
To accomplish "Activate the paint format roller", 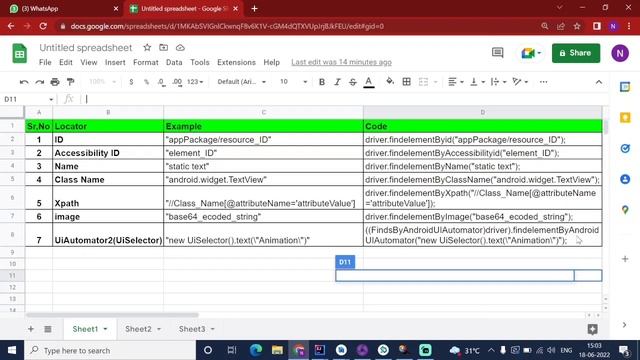I will tap(71, 82).
